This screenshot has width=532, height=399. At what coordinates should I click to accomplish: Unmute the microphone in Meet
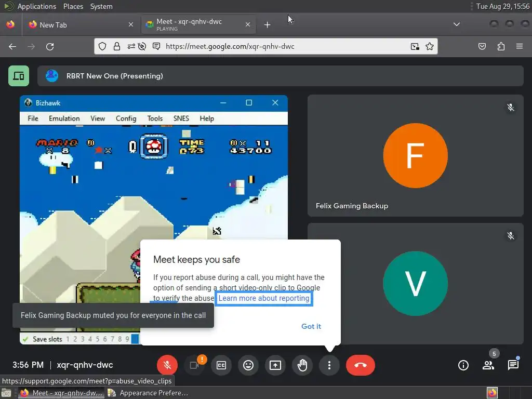167,365
